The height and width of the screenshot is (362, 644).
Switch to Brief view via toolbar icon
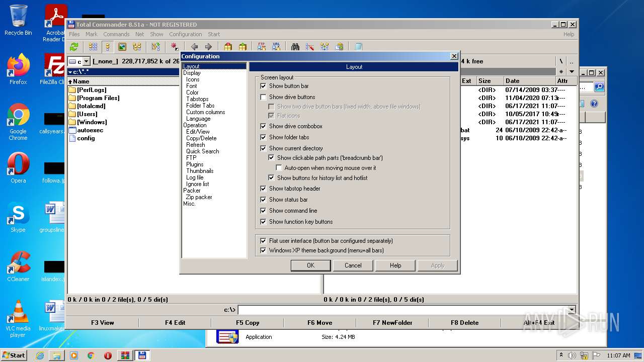(93, 47)
